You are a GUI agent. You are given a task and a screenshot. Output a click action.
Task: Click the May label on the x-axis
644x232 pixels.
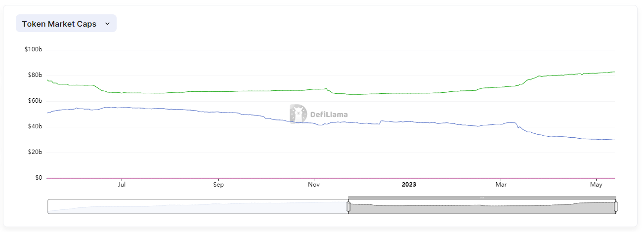tap(597, 185)
